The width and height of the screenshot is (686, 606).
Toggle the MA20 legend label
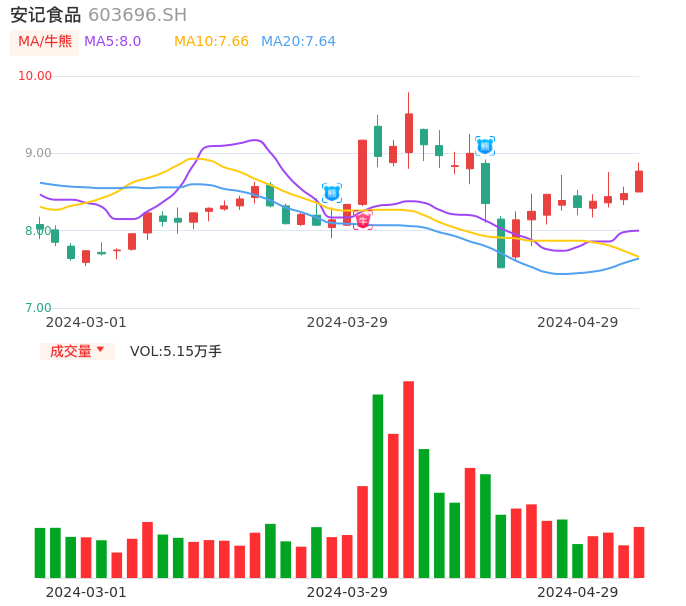click(x=298, y=42)
